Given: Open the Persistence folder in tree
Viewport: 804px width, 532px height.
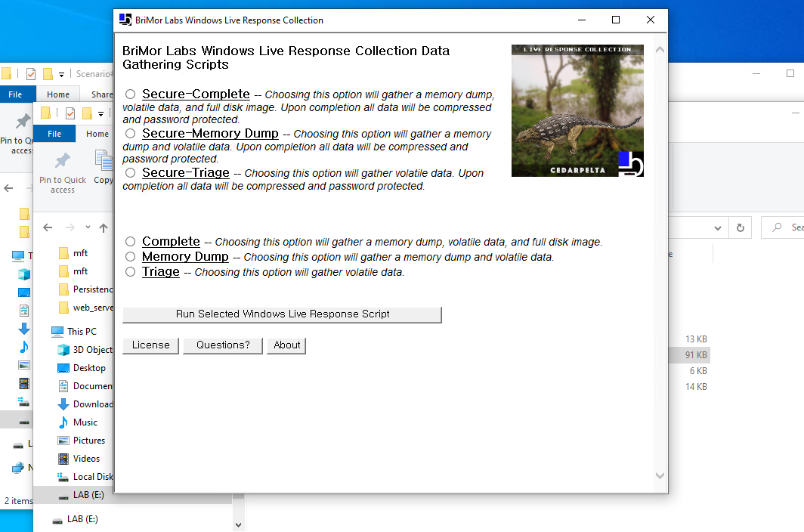Looking at the screenshot, I should point(85,289).
